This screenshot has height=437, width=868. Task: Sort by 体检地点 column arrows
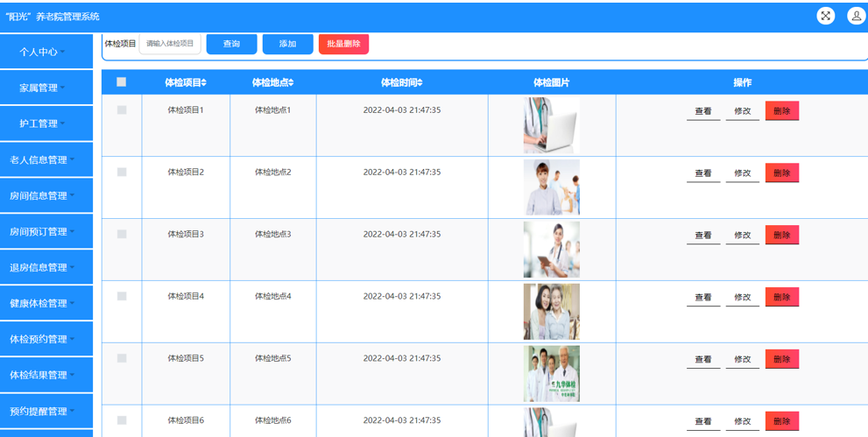pos(291,83)
